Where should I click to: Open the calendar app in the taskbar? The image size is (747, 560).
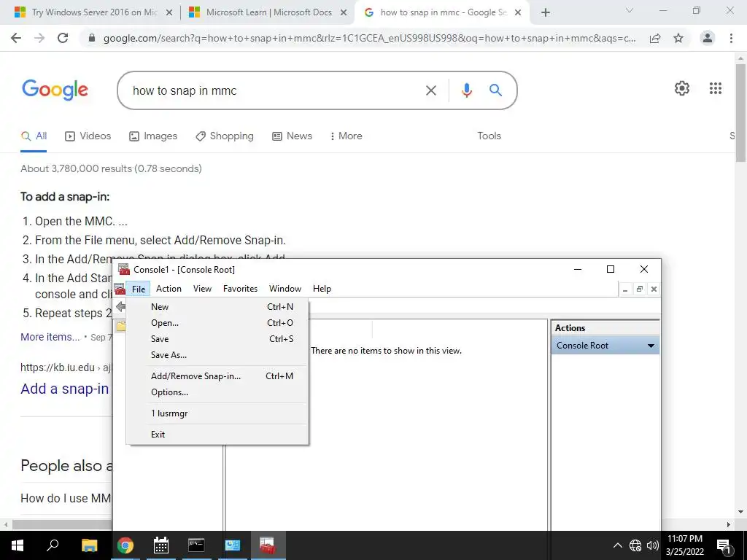[x=161, y=545]
